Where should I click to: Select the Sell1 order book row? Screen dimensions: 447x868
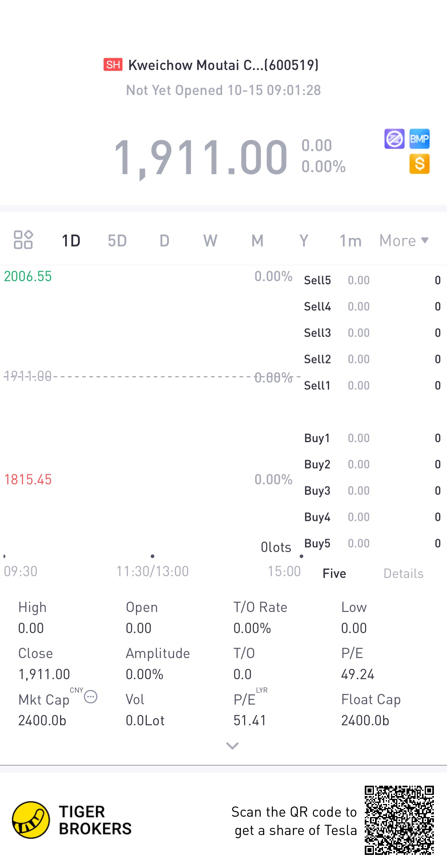[x=372, y=385]
